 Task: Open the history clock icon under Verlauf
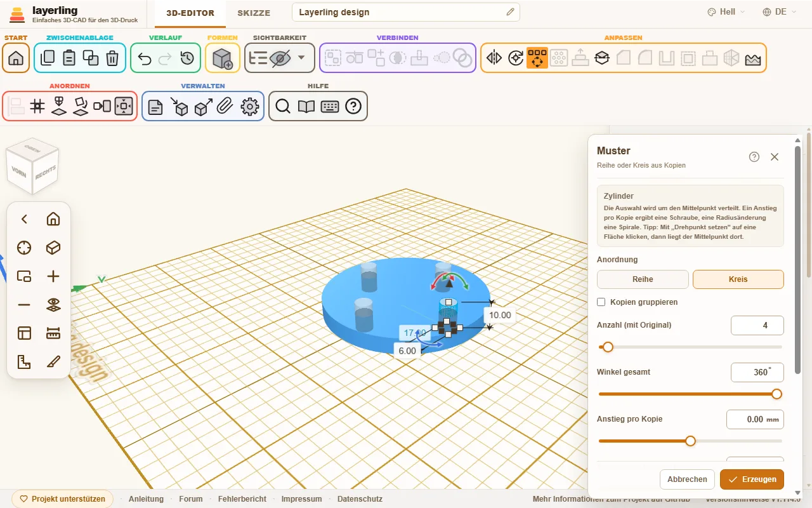point(187,58)
